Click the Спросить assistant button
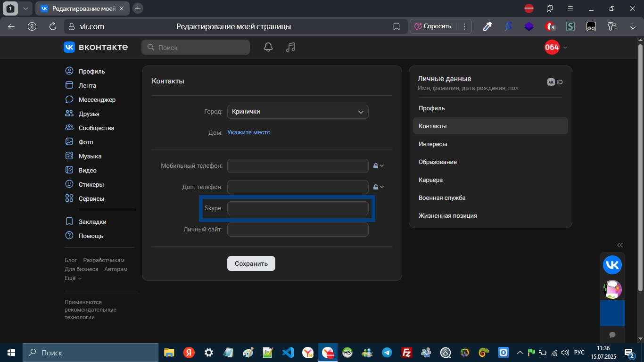The width and height of the screenshot is (644, 362). coord(433,26)
